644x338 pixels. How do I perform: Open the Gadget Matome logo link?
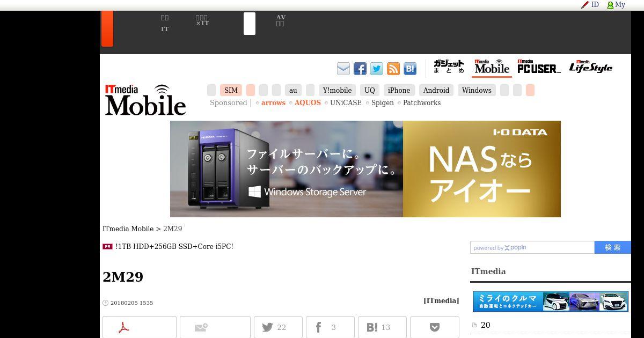click(x=449, y=68)
